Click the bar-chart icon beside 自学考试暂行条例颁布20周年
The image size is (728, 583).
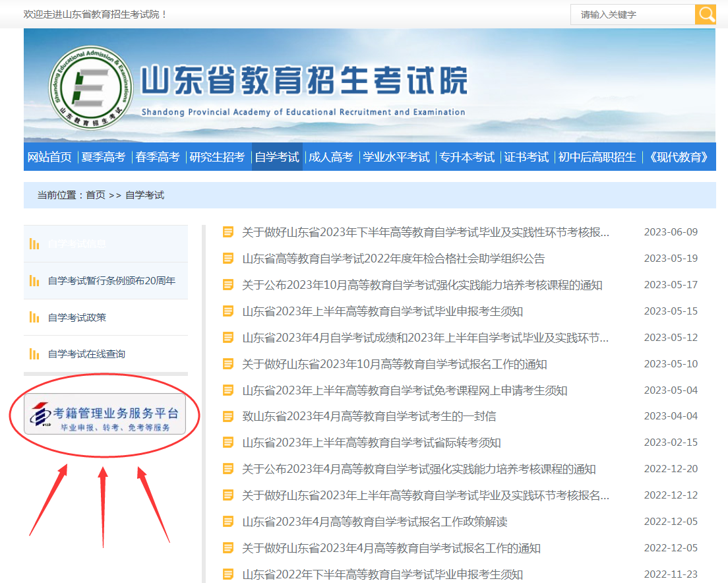(x=33, y=280)
